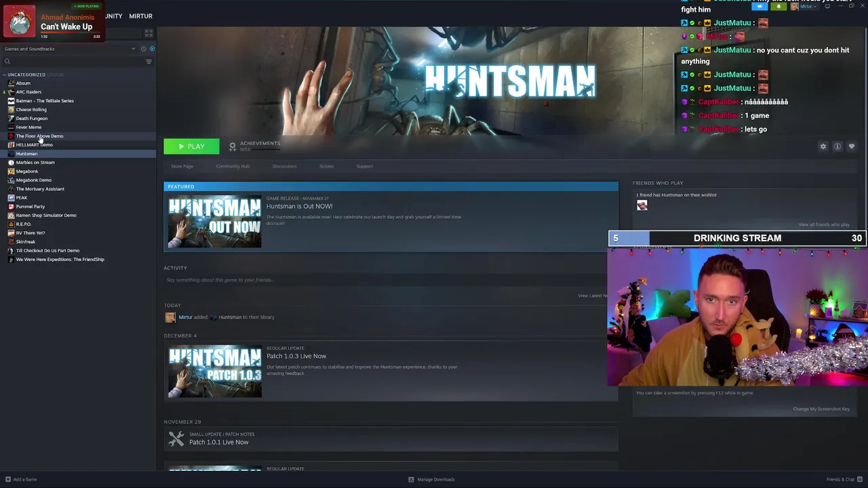Image resolution: width=868 pixels, height=488 pixels.
Task: Click wrench icon beside Patch 1.0.1
Action: (x=176, y=439)
